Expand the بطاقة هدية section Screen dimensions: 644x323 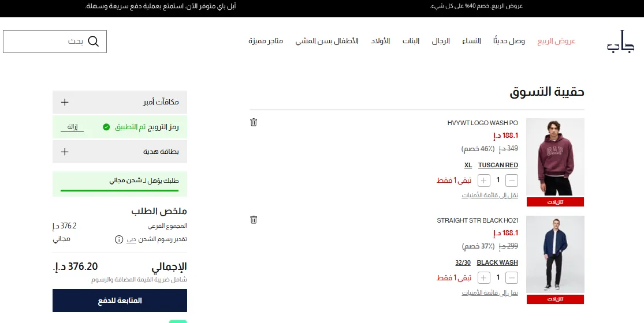[120, 152]
